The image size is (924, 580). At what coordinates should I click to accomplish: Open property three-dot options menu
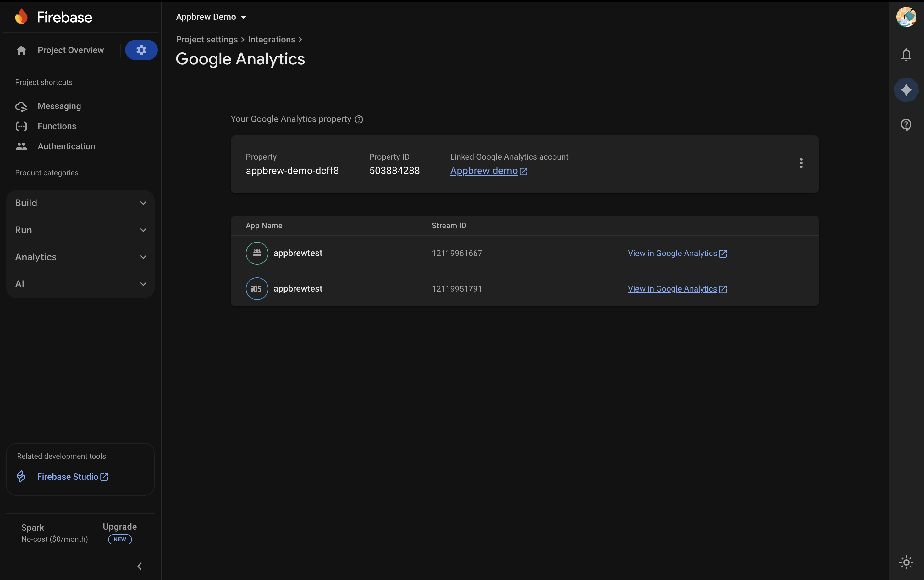tap(801, 163)
